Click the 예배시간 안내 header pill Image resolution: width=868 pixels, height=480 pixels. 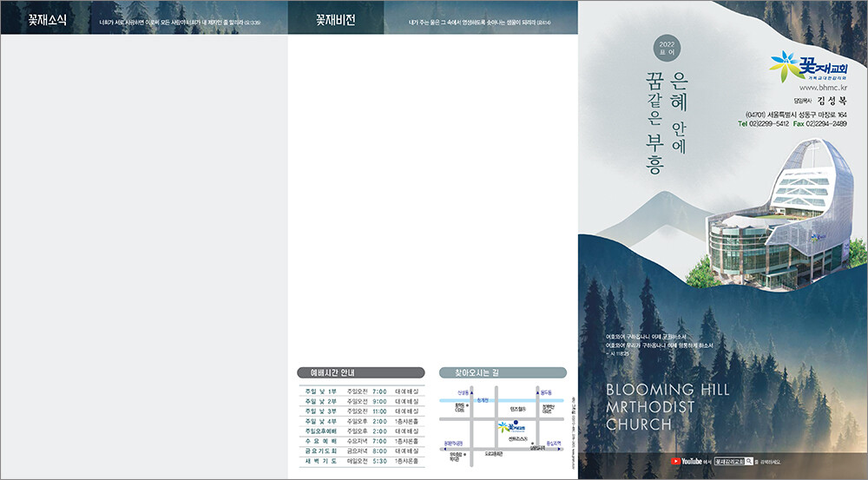(361, 372)
